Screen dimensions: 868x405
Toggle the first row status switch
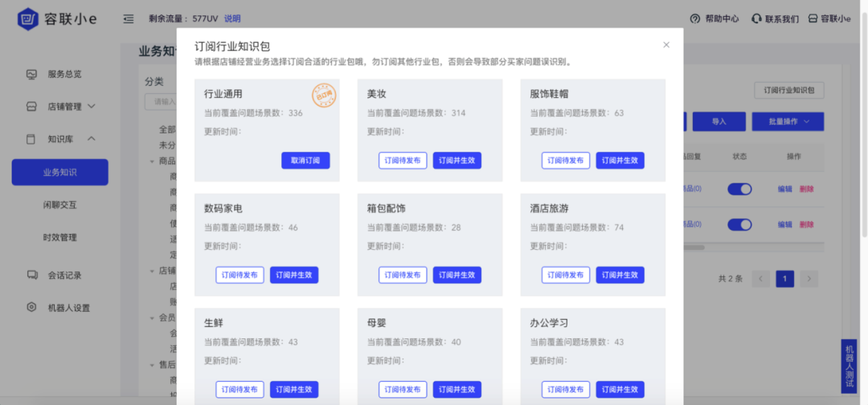(739, 189)
